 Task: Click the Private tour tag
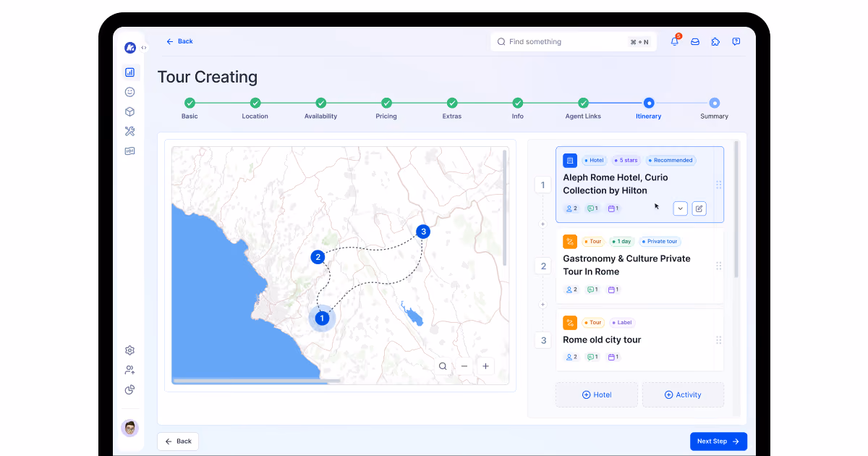coord(660,242)
